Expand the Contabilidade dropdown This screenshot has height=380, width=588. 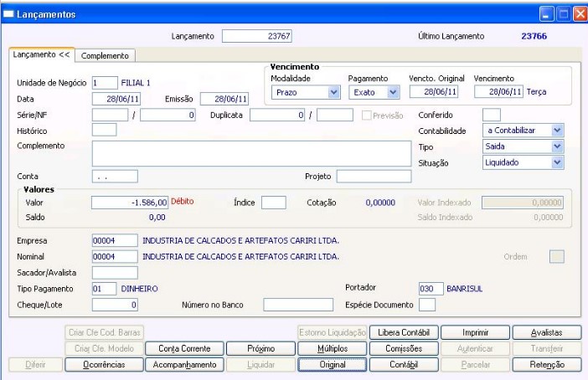click(557, 131)
